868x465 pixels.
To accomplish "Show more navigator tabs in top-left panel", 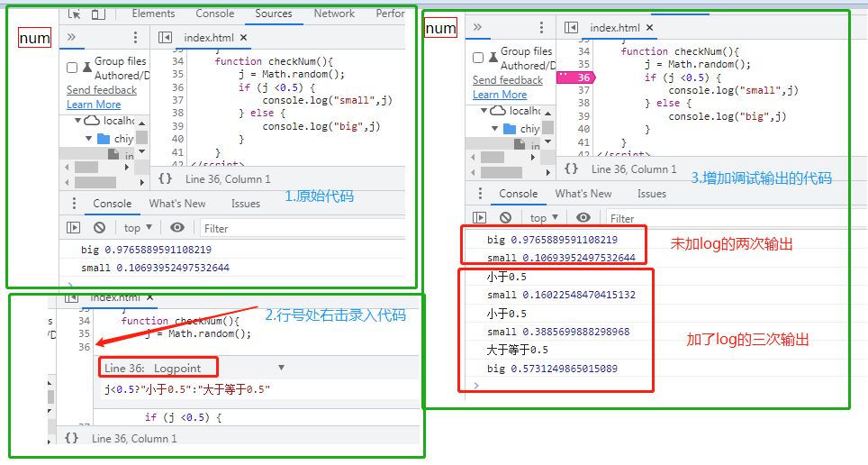I will coord(71,37).
